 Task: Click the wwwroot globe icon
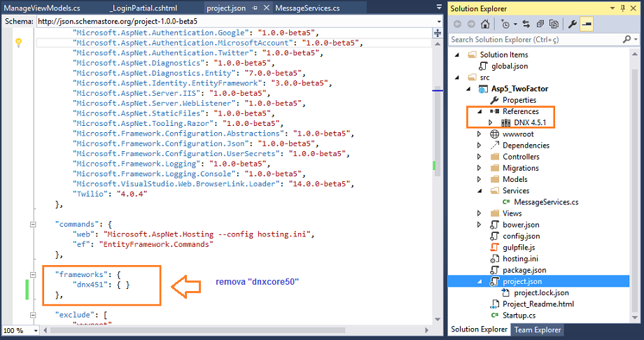point(494,134)
